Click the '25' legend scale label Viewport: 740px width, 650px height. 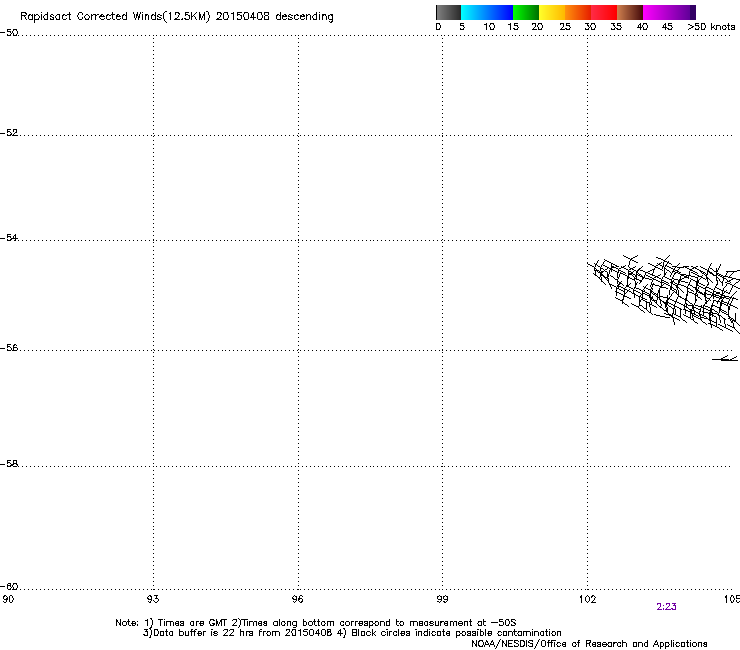pos(565,27)
